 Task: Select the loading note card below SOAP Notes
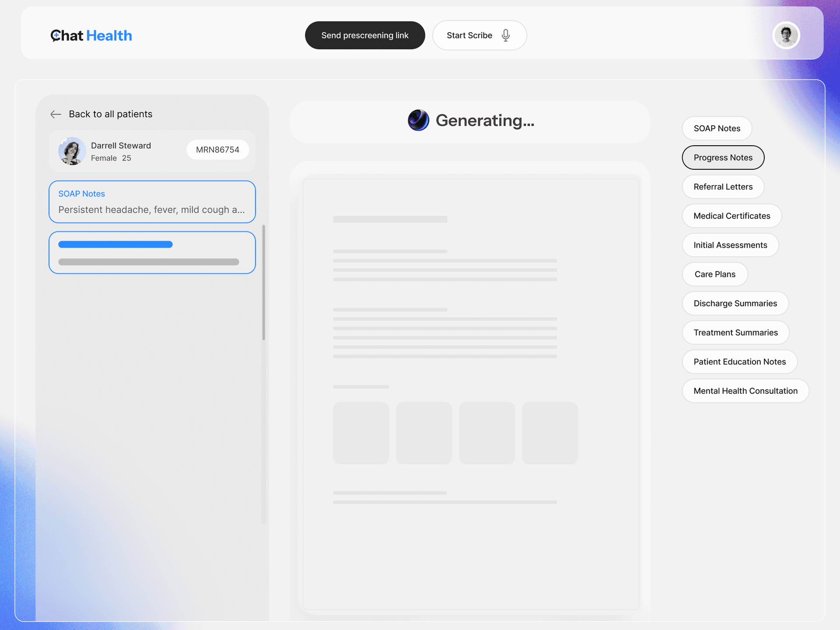[x=152, y=252]
